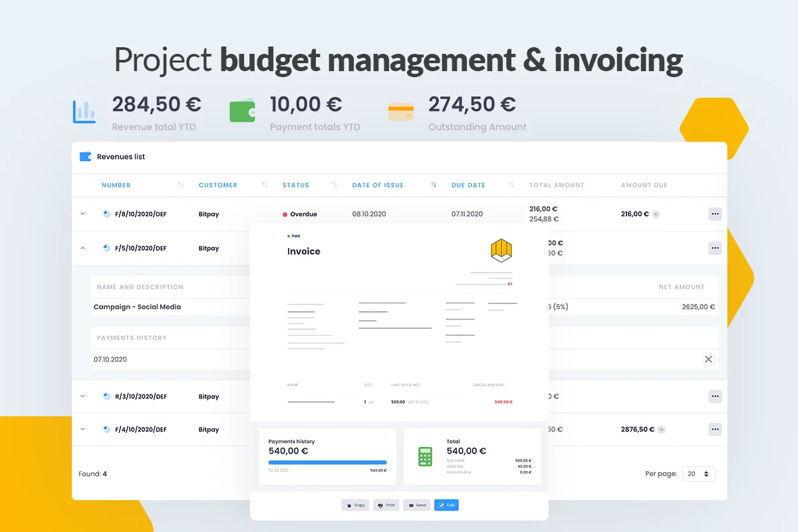This screenshot has height=532, width=798.
Task: Open three-dot menu for F/8/10/2020/DEF row
Action: [715, 214]
